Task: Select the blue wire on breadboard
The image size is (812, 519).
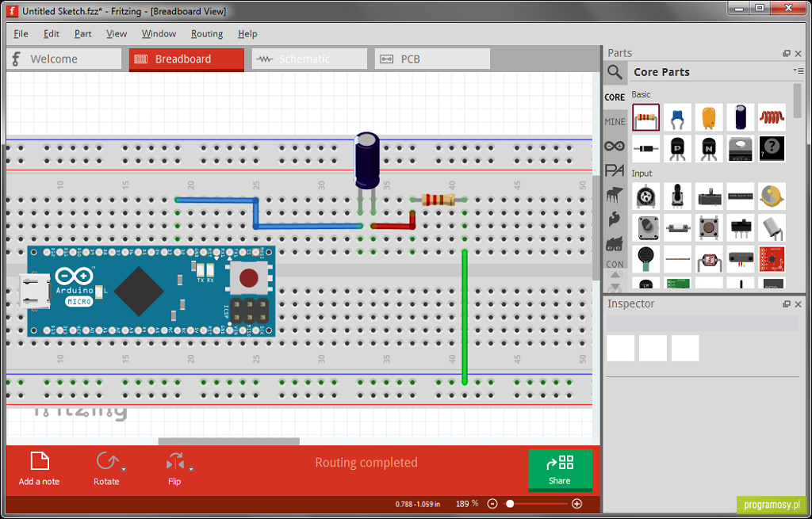Action: click(x=309, y=226)
